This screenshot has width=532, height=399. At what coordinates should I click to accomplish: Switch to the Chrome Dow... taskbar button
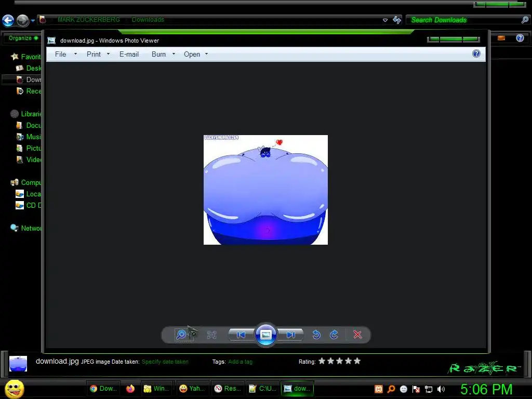coord(103,389)
